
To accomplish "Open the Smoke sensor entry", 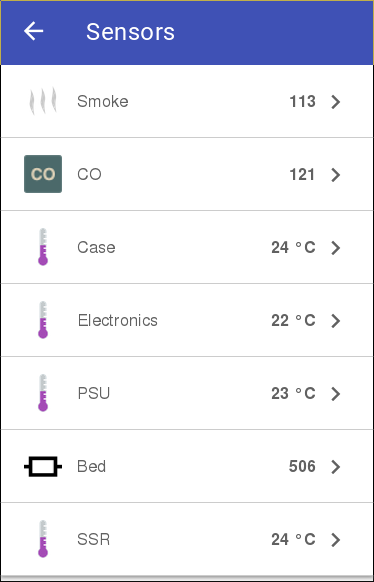I will (187, 101).
